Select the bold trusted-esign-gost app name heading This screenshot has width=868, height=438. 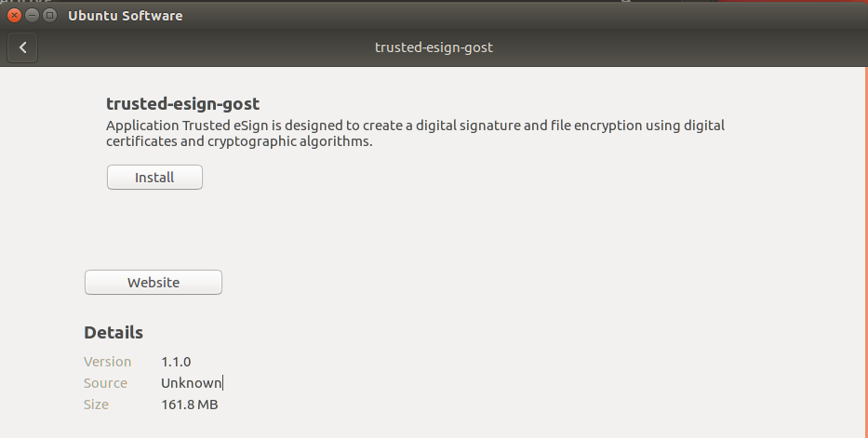tap(182, 103)
